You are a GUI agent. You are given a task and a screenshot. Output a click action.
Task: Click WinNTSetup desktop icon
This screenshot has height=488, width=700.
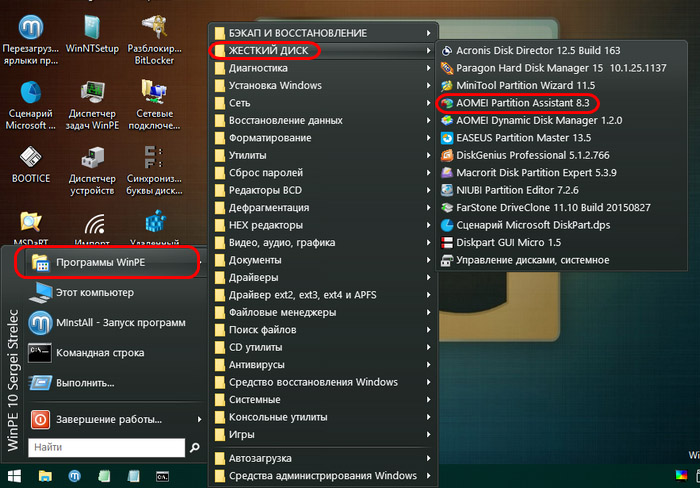[x=92, y=34]
